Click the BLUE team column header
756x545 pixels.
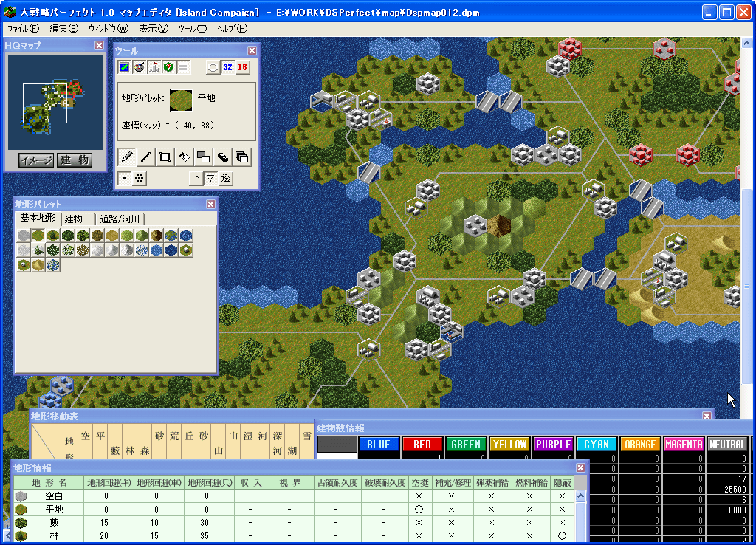[379, 445]
